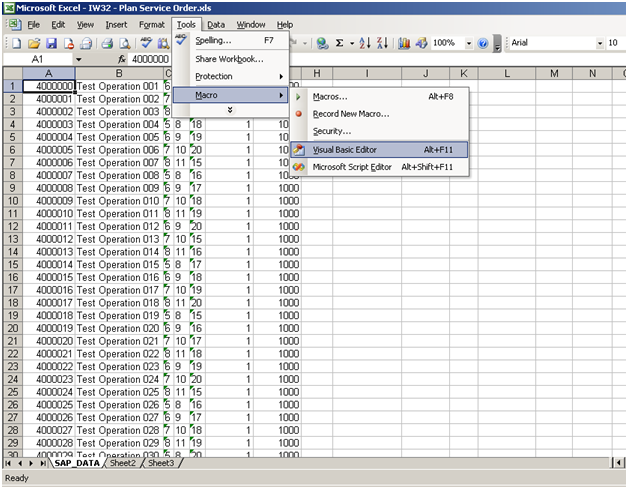The height and width of the screenshot is (489, 628).
Task: Click the Save disk icon
Action: point(51,43)
